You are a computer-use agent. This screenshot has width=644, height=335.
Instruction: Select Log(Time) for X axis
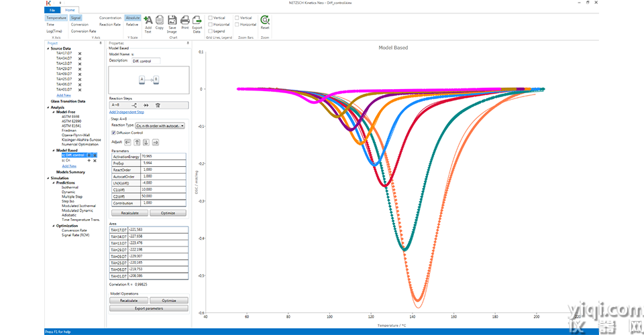pyautogui.click(x=54, y=31)
